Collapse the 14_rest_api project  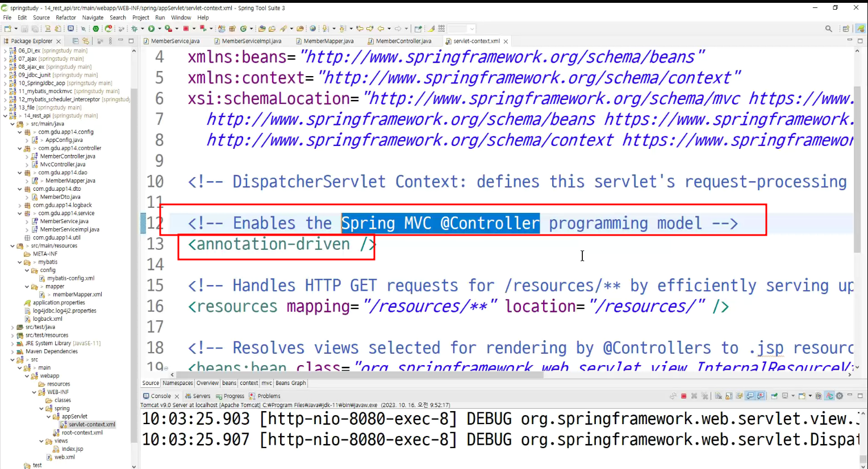coord(5,116)
